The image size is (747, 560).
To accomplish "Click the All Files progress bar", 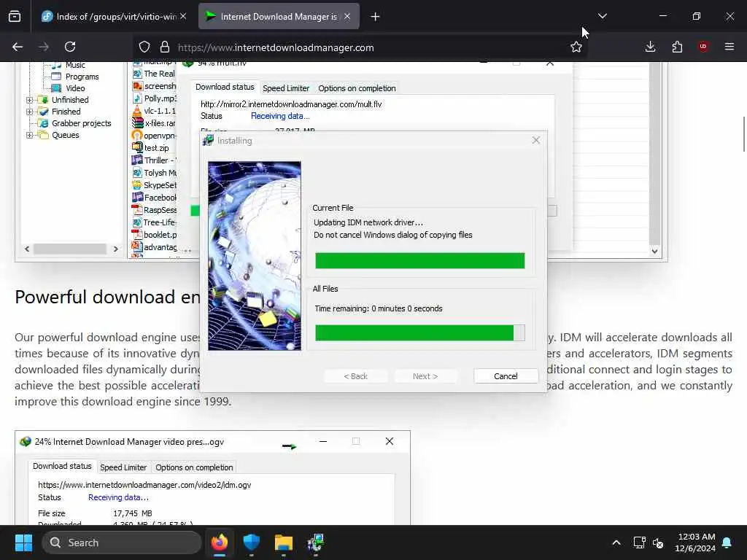I will pyautogui.click(x=419, y=332).
